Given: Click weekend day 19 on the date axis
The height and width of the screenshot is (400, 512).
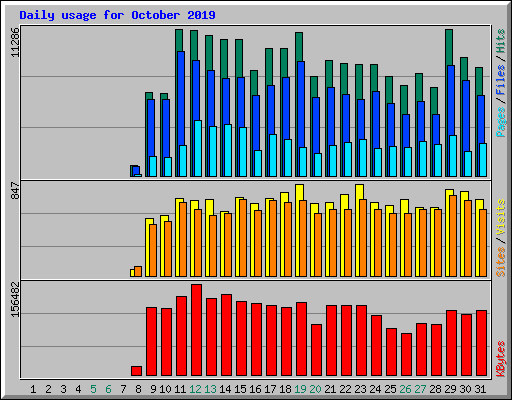Looking at the screenshot, I should coord(300,389).
